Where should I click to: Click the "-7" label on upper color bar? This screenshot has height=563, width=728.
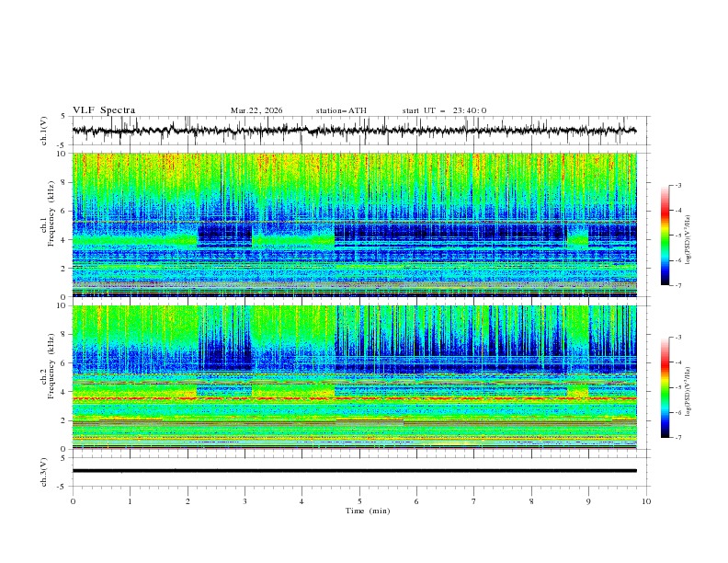click(x=678, y=285)
